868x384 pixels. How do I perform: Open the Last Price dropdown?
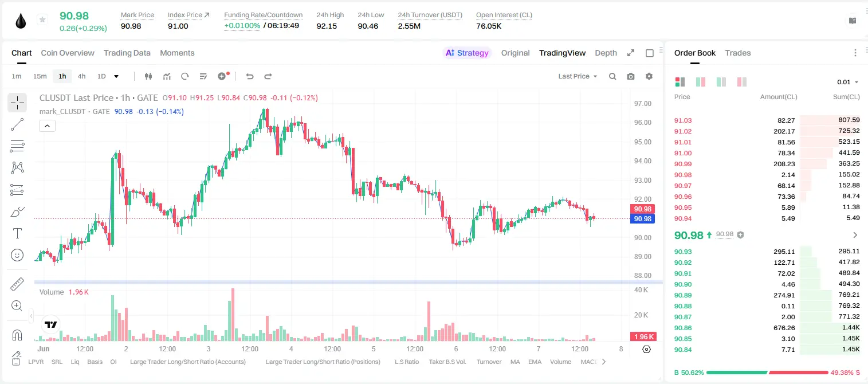[578, 76]
